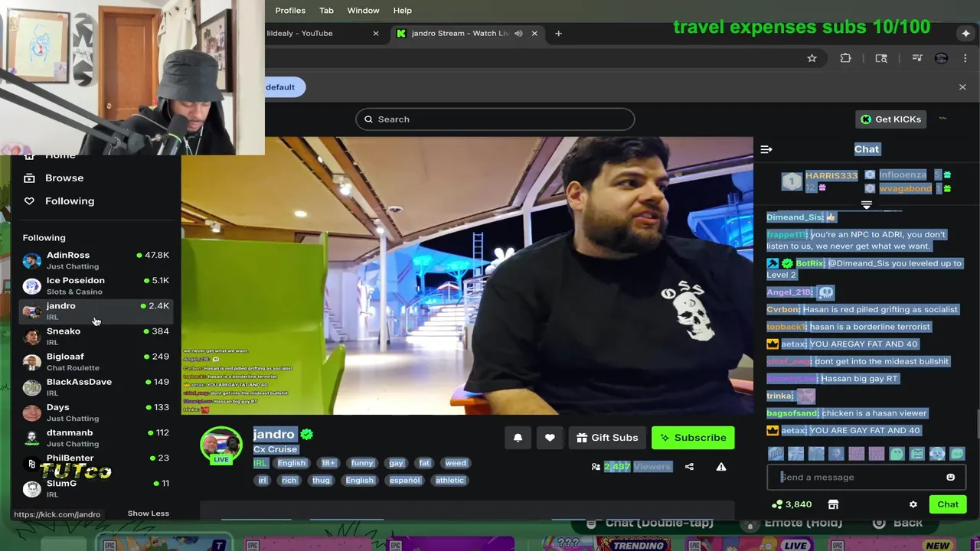Switch to jandro Stream tab

467,34
